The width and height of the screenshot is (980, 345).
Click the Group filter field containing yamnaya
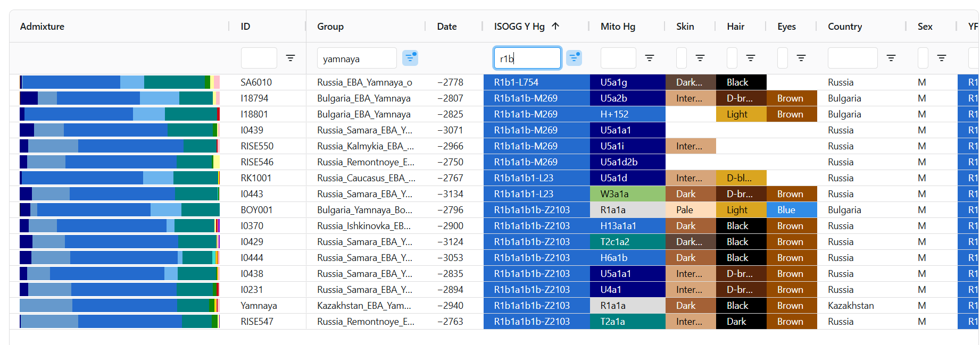pos(356,58)
